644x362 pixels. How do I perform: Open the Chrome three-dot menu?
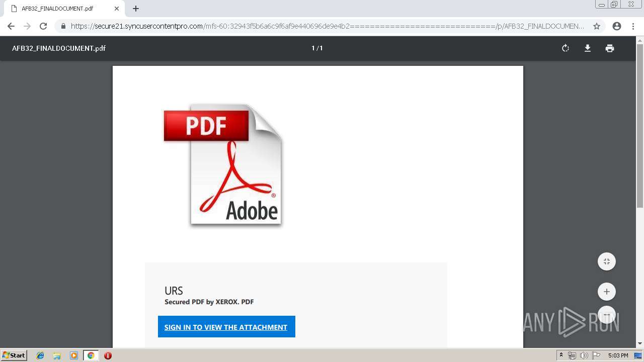click(633, 26)
